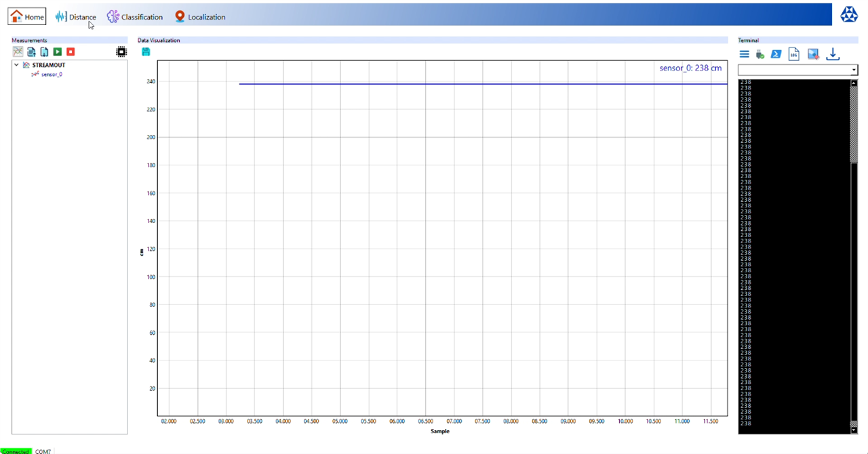The height and width of the screenshot is (454, 868).
Task: Open the terminal hamburger menu
Action: 744,54
